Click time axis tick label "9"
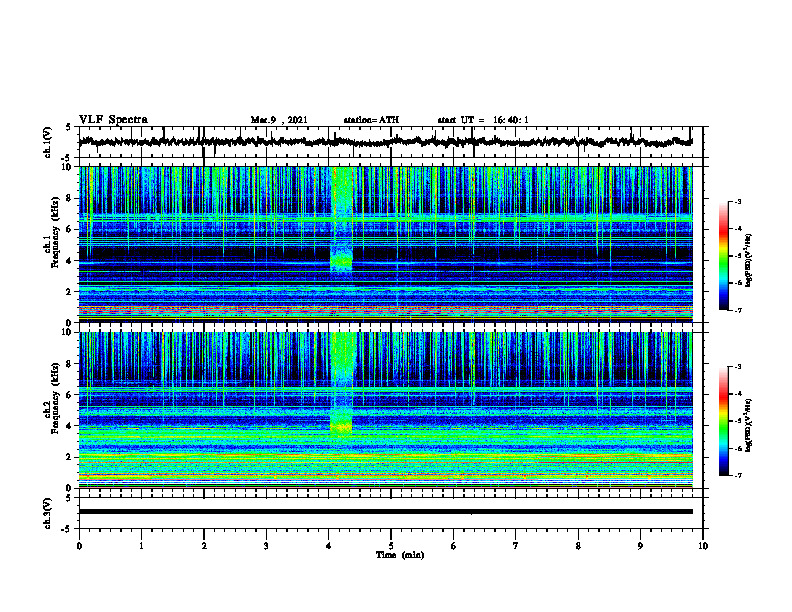Screen dimensions: 792x612 pos(640,546)
